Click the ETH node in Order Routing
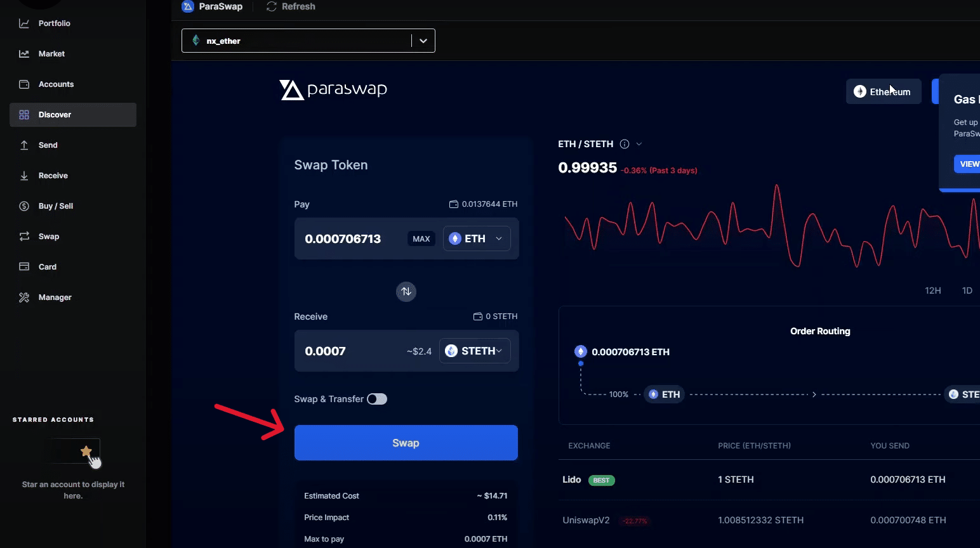This screenshot has height=548, width=980. pos(664,395)
